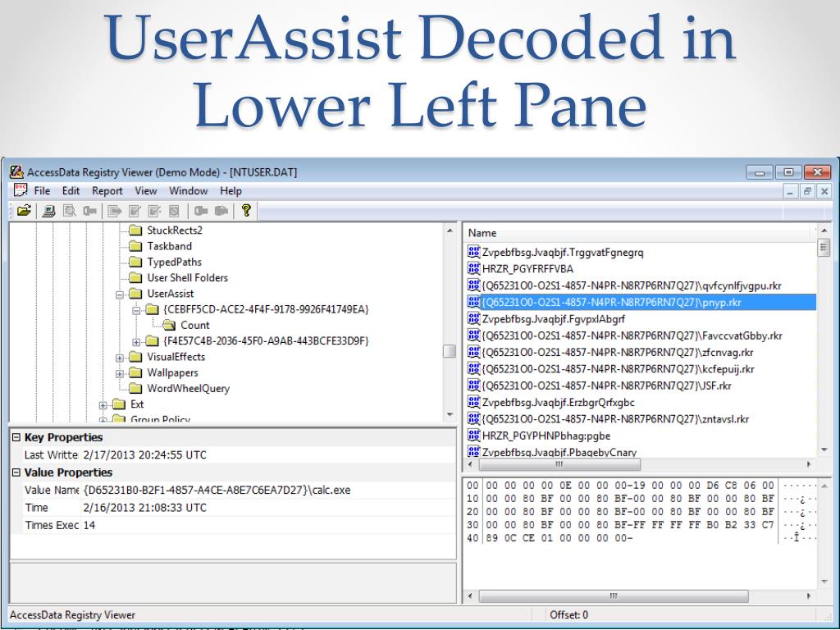840x630 pixels.
Task: Select the WordWheelQuery key
Action: (x=188, y=388)
